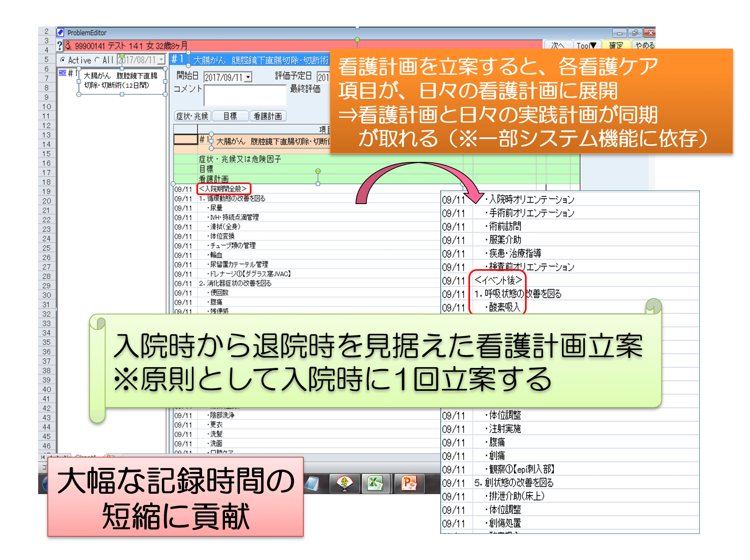This screenshot has width=750, height=560.
Task: Switch to the 看護計画 tab
Action: pyautogui.click(x=268, y=116)
